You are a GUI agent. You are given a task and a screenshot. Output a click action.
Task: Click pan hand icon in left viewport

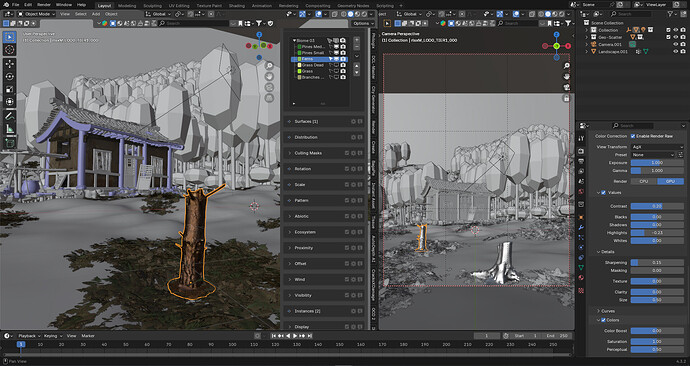pyautogui.click(x=269, y=77)
